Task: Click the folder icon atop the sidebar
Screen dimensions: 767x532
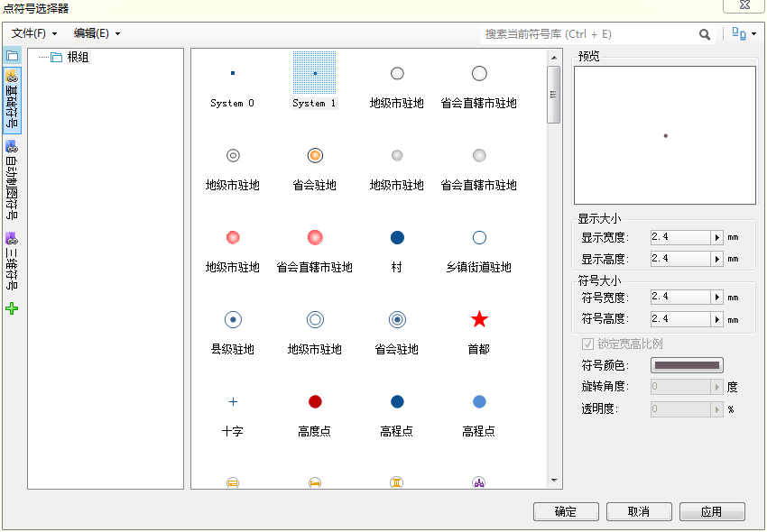Action: point(12,56)
